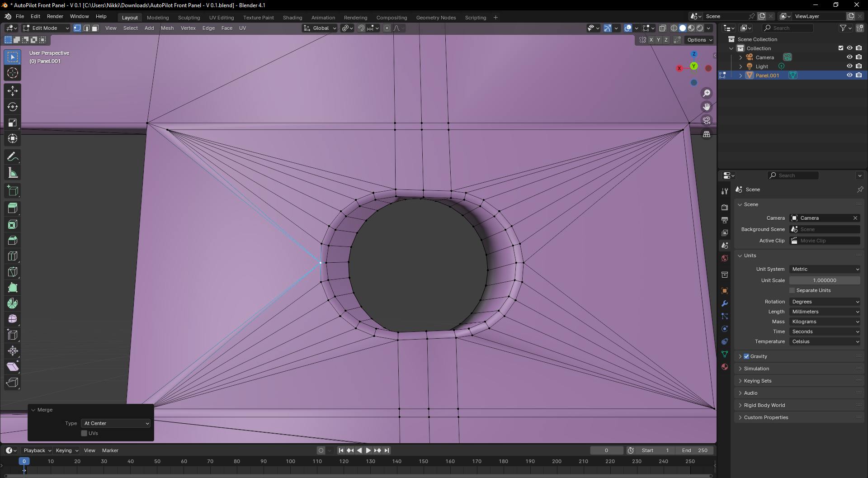Hide the Camera object in viewport
Viewport: 868px width, 478px height.
click(x=849, y=57)
